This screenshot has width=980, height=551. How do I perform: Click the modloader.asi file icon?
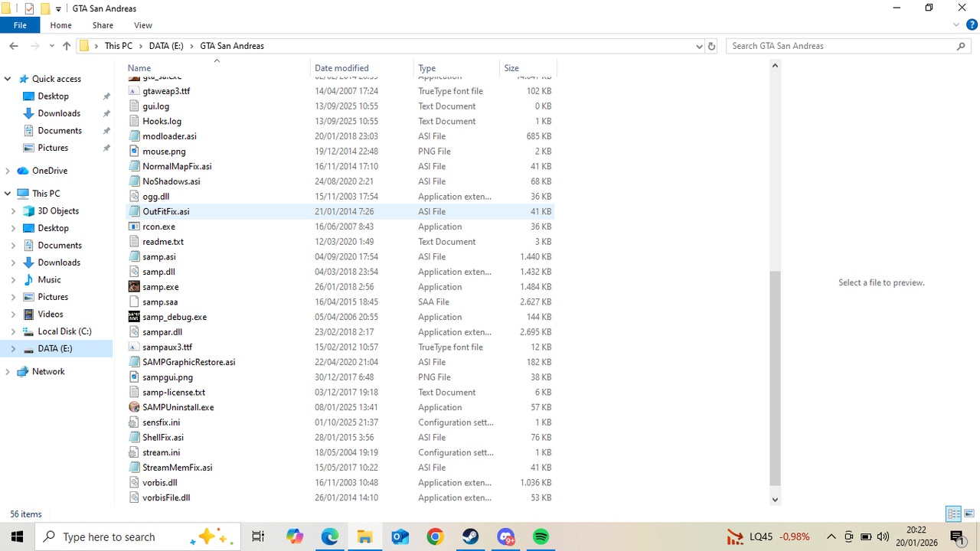pos(135,136)
